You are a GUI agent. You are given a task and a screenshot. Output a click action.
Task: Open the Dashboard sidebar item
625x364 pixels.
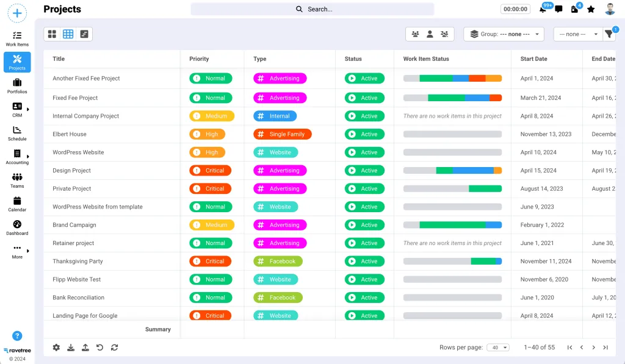point(17,227)
